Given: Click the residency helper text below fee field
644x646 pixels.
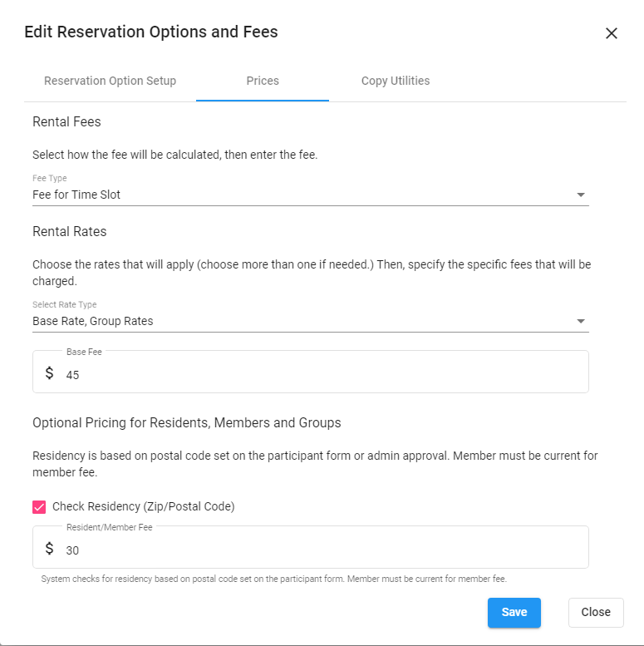Looking at the screenshot, I should pos(273,579).
